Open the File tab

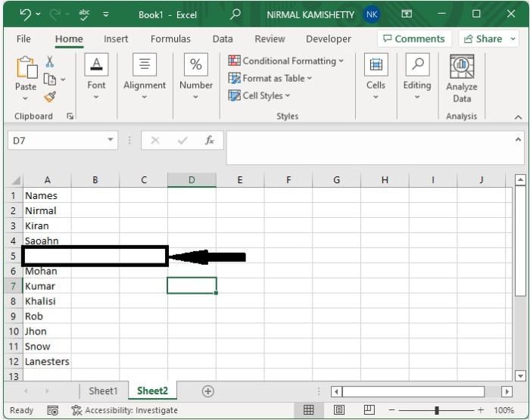(x=23, y=39)
